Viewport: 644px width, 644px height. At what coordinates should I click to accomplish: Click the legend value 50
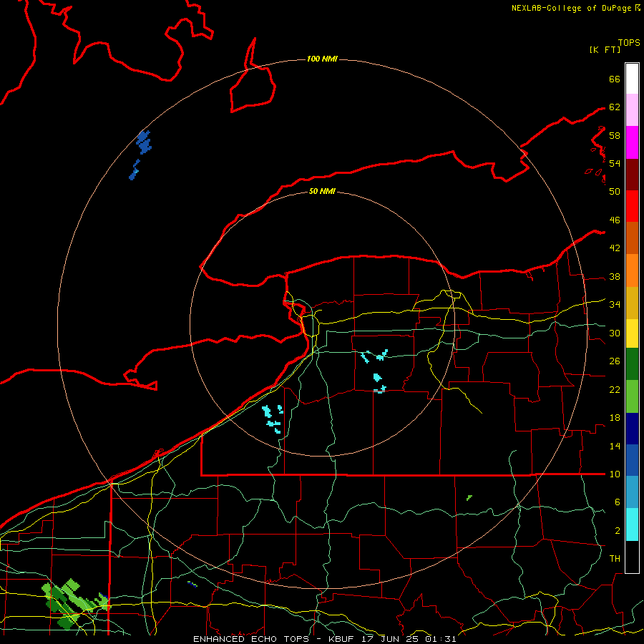[x=615, y=192]
